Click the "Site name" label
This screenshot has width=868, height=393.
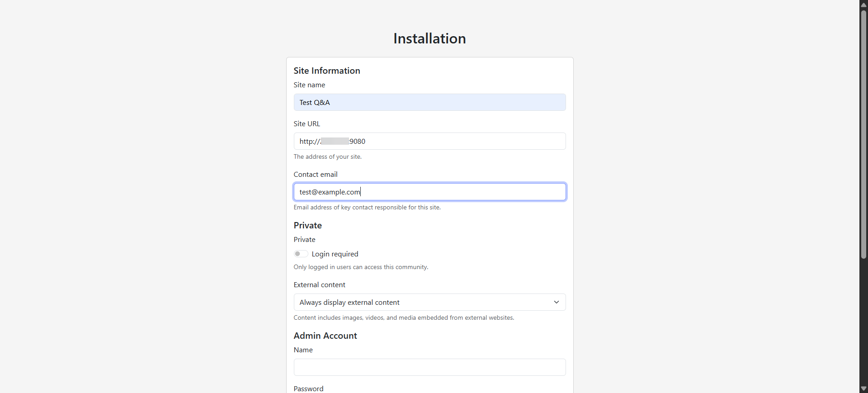click(309, 85)
